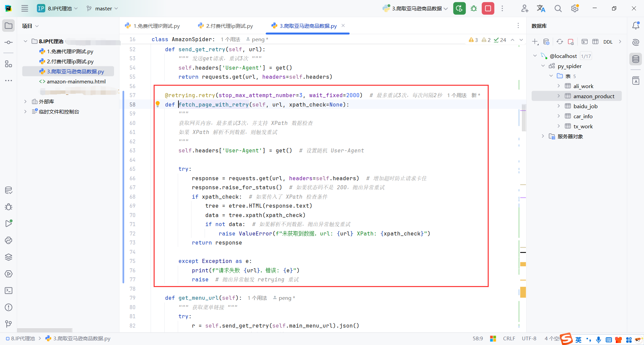Open the left Run tool window
Screen dimensions: 644x345
(x=9, y=223)
